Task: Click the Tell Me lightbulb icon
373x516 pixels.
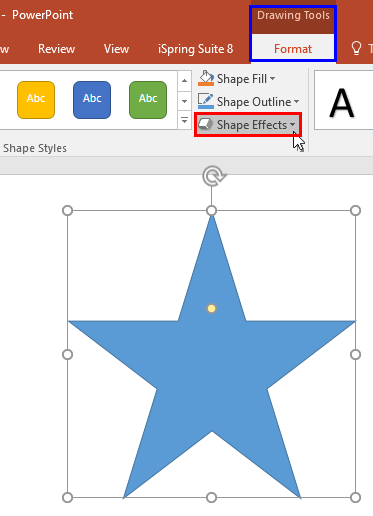Action: 356,49
